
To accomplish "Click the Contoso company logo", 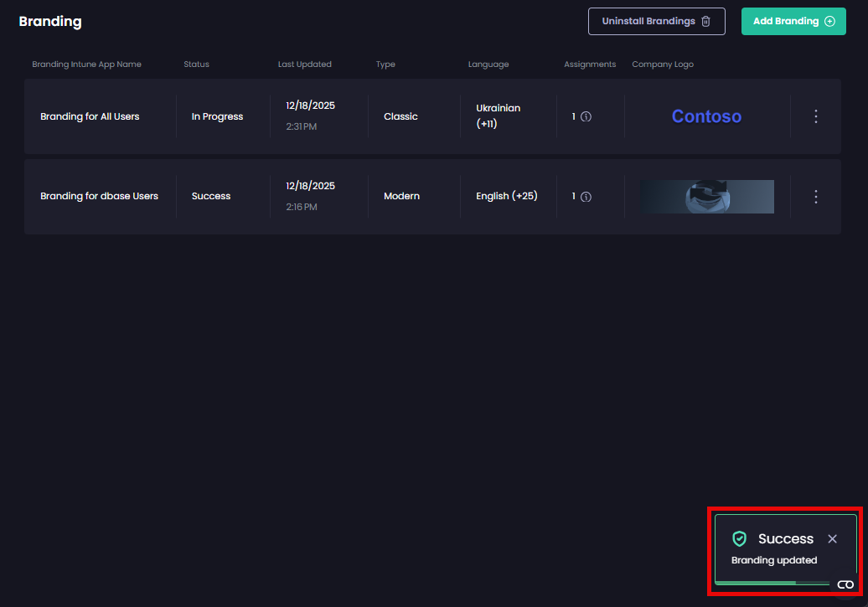I will 706,116.
